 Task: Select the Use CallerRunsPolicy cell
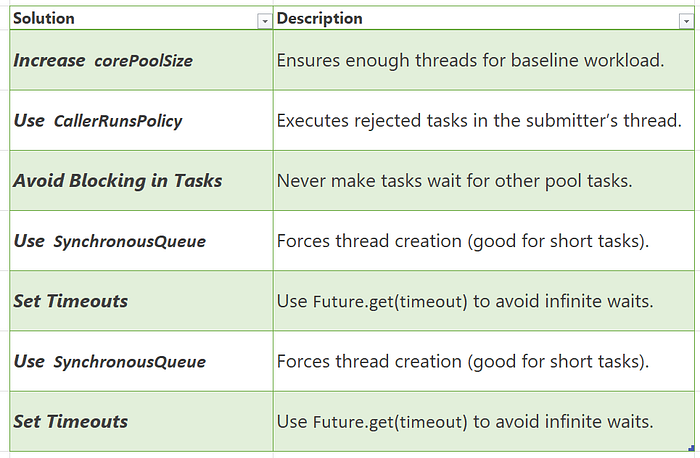point(141,121)
